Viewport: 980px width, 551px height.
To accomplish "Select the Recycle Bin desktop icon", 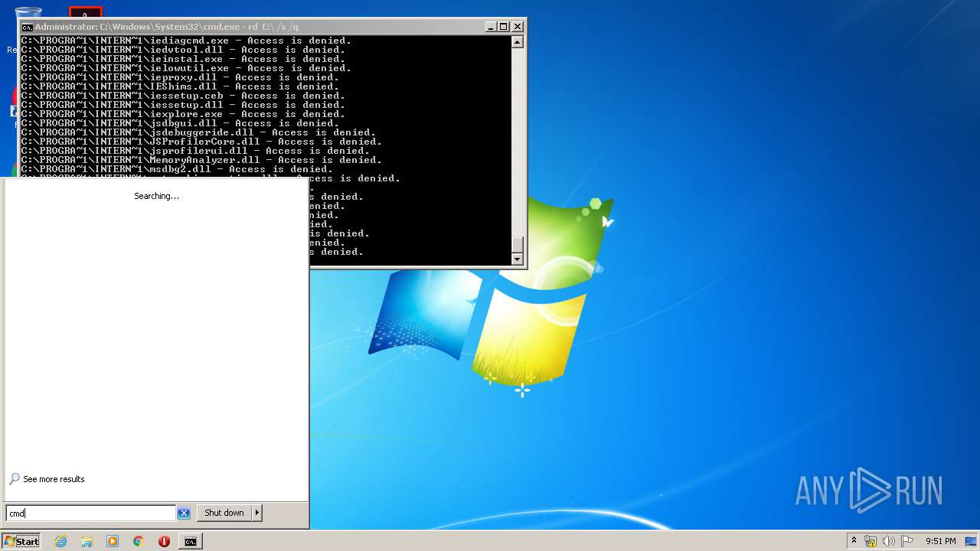I will coord(28,12).
